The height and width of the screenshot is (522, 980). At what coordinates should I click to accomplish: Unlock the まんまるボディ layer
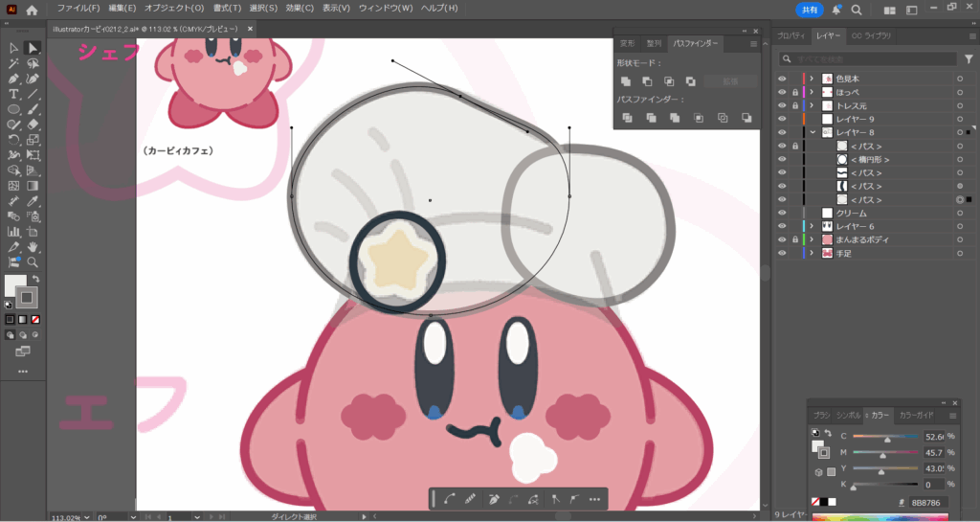point(794,239)
